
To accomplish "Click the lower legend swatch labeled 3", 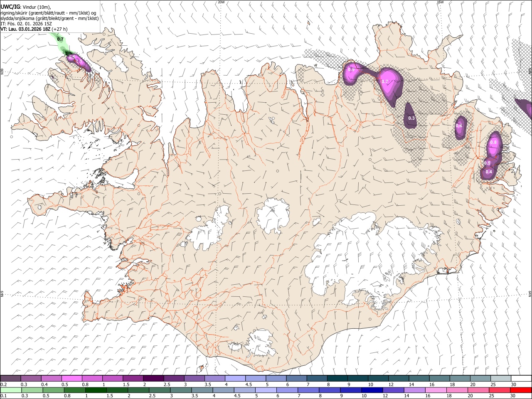I will click(180, 390).
